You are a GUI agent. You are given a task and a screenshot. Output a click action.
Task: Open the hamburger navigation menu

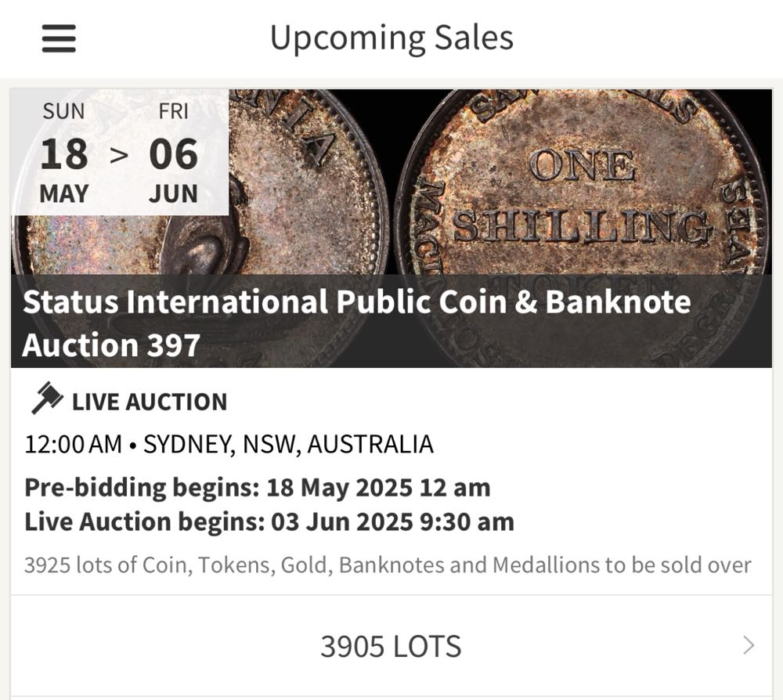click(59, 38)
